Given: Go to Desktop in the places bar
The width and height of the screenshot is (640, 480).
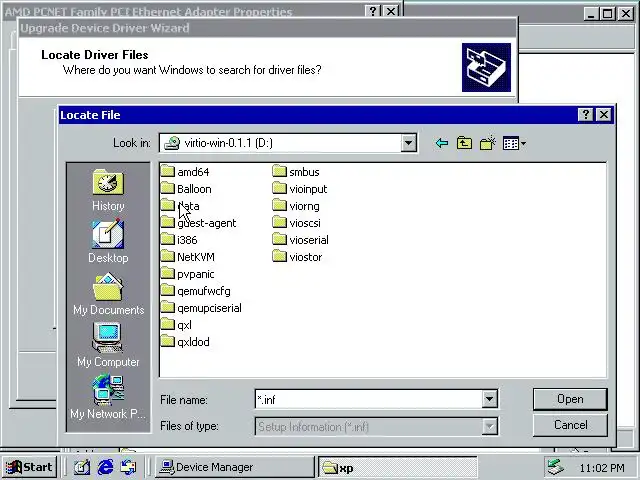Looking at the screenshot, I should click(108, 242).
